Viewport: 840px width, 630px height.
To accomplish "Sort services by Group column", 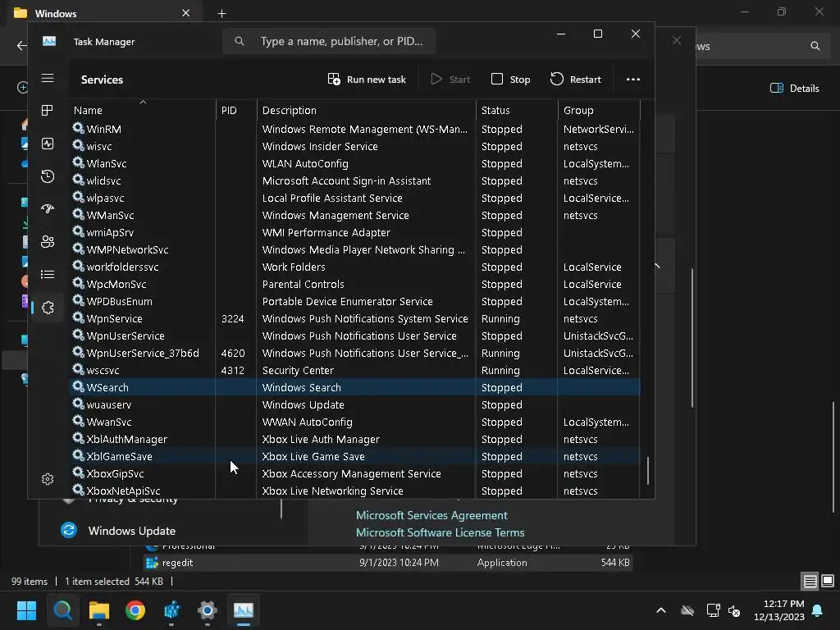I will pyautogui.click(x=599, y=111).
